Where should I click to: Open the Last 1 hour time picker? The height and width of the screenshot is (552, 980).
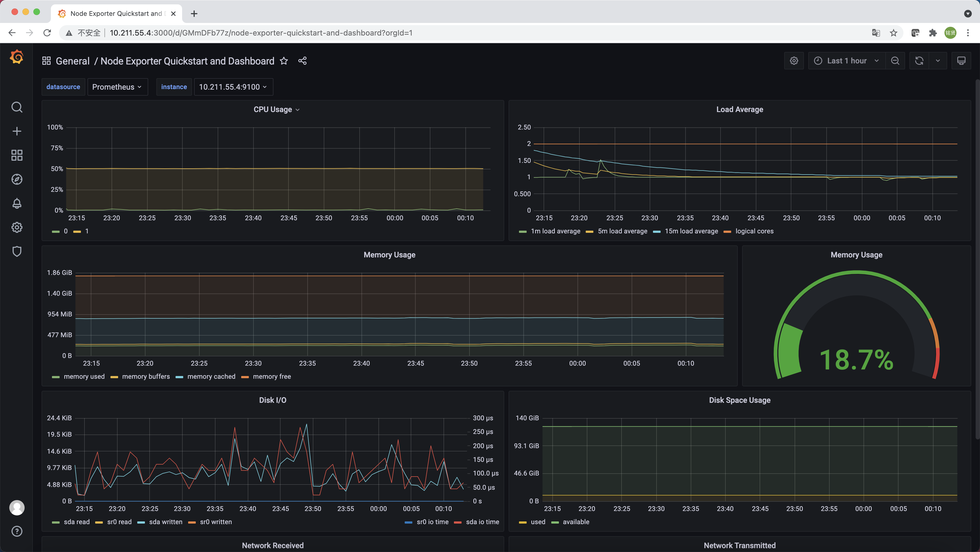click(x=847, y=61)
